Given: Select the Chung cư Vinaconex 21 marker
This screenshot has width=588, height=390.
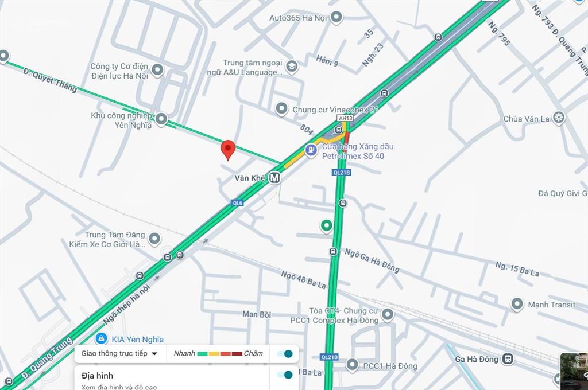Looking at the screenshot, I should point(281,108).
